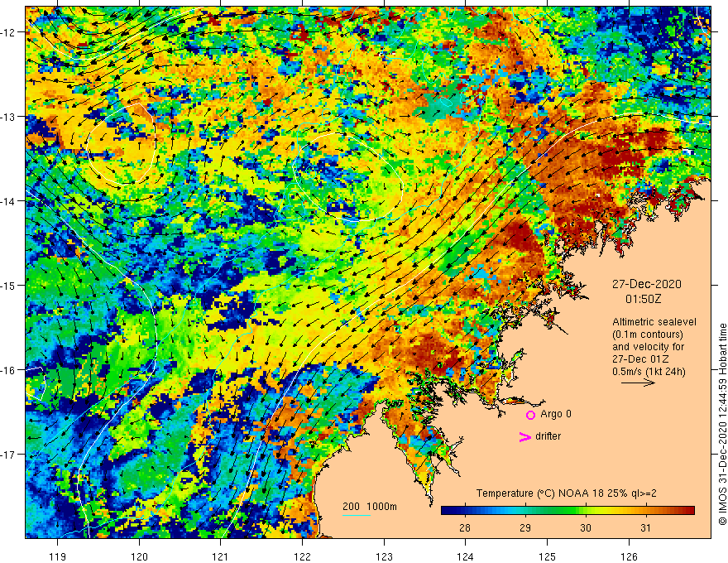Click the magenta Argo 0 circle marker
Image resolution: width=728 pixels, height=563 pixels.
(530, 415)
